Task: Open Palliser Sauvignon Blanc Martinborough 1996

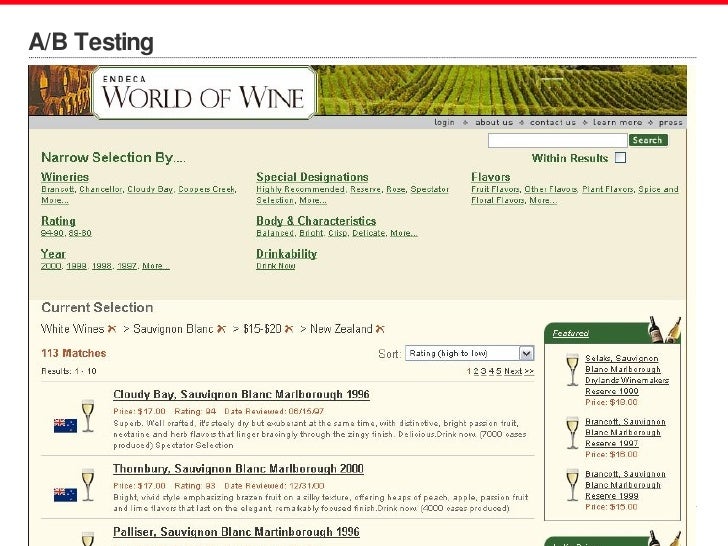Action: click(236, 532)
